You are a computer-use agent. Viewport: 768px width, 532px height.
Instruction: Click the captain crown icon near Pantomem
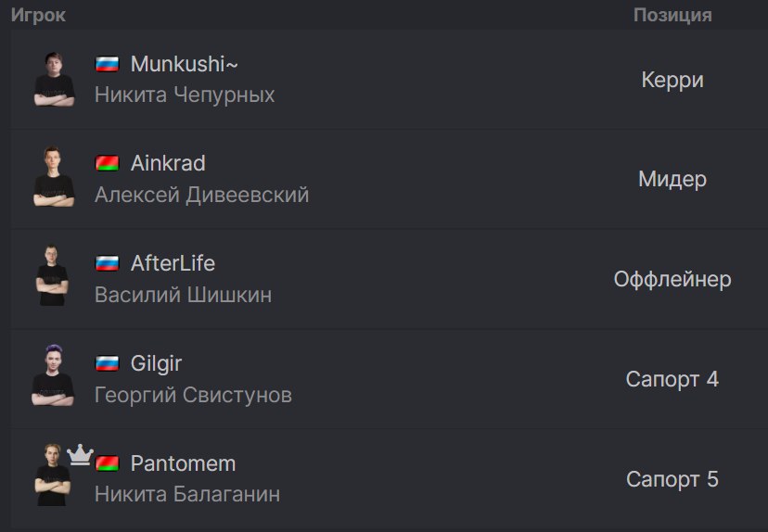click(80, 455)
